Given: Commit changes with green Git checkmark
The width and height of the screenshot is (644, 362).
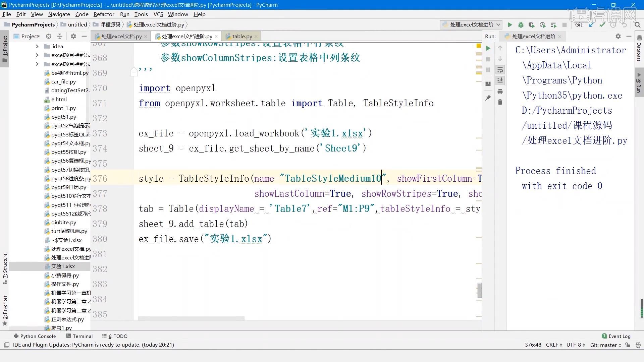Looking at the screenshot, I should [602, 25].
